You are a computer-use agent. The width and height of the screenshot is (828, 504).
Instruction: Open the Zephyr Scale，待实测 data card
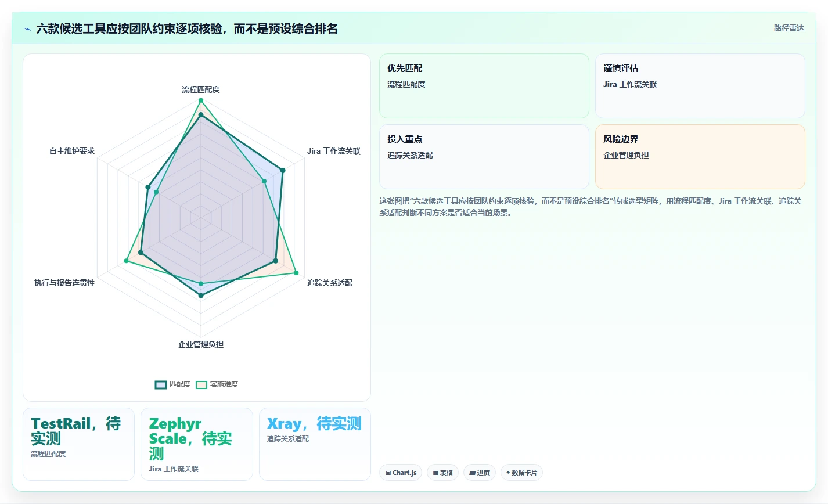pos(197,444)
